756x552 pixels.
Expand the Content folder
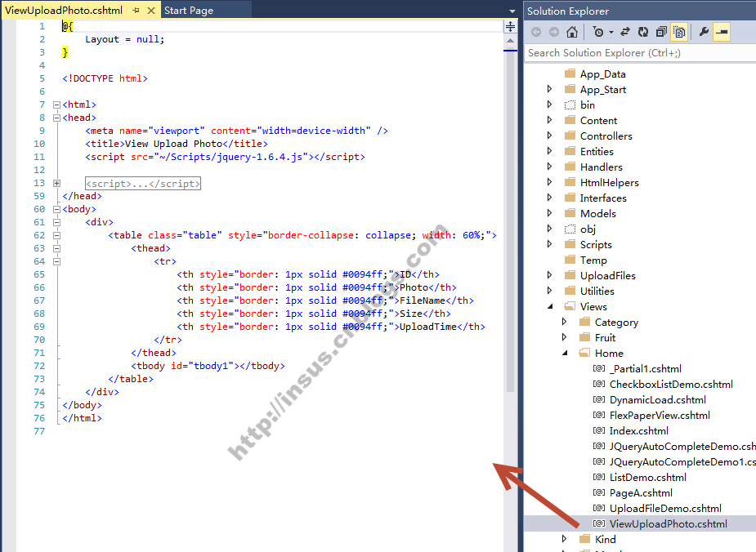pos(550,119)
